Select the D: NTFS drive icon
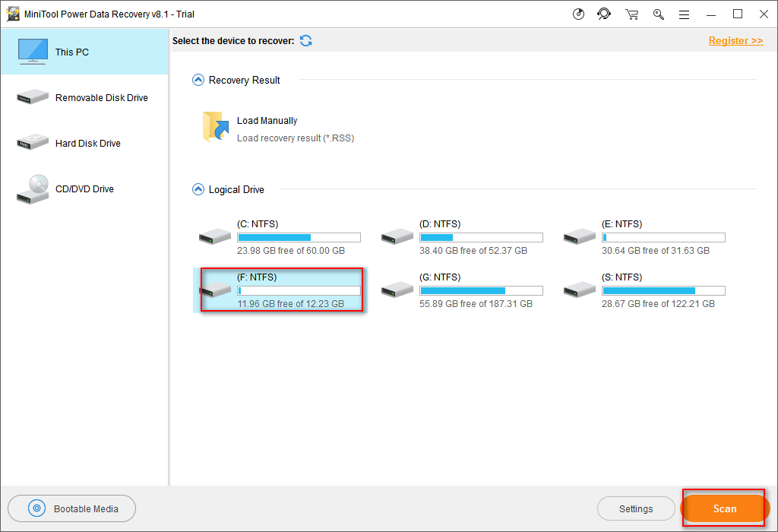 pyautogui.click(x=397, y=236)
